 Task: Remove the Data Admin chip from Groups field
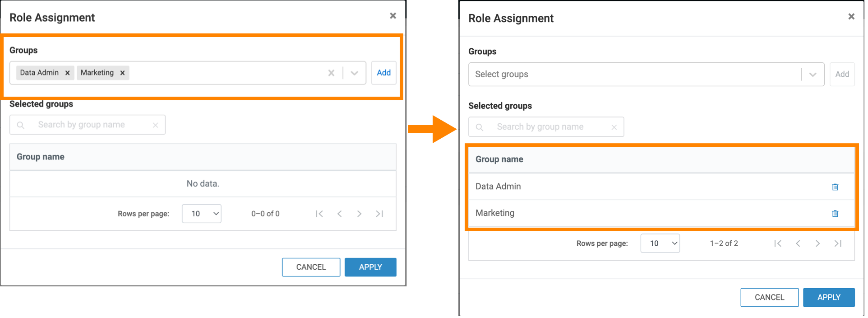tap(67, 73)
